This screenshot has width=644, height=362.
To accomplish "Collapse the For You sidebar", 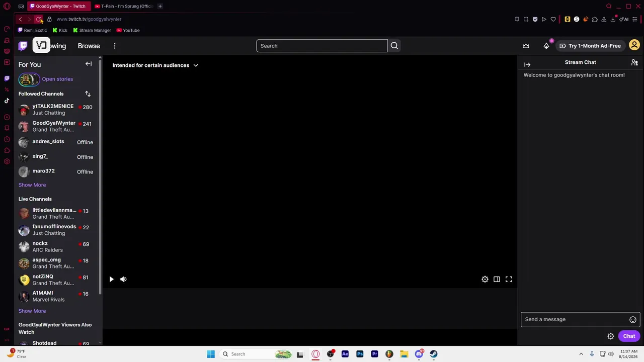I will (x=89, y=64).
